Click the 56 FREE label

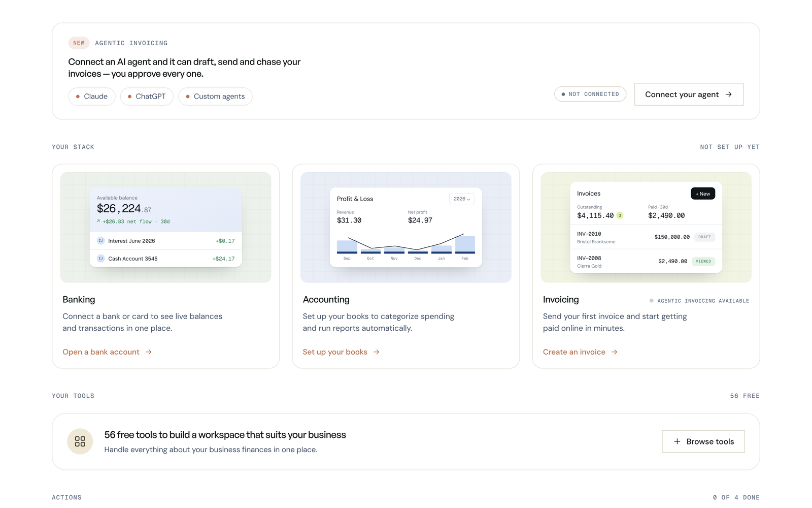[745, 396]
